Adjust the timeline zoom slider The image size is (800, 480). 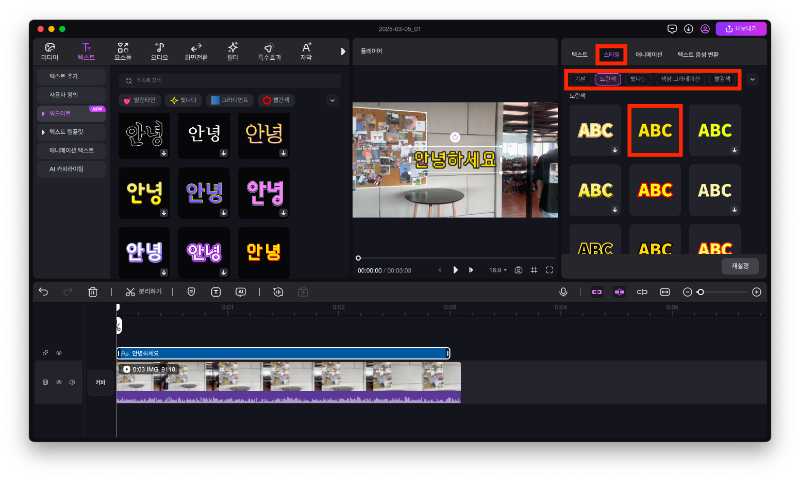coord(701,292)
